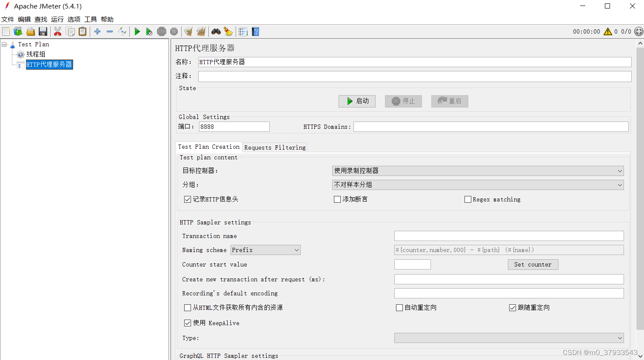Start test with no pauses
Viewport: 644px width, 360px height.
[149, 31]
